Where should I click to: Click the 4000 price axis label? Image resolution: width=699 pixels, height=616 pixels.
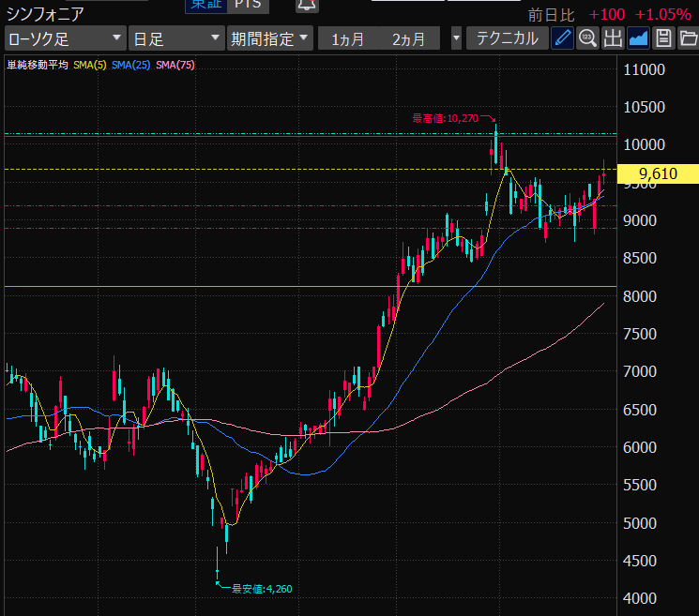click(640, 598)
